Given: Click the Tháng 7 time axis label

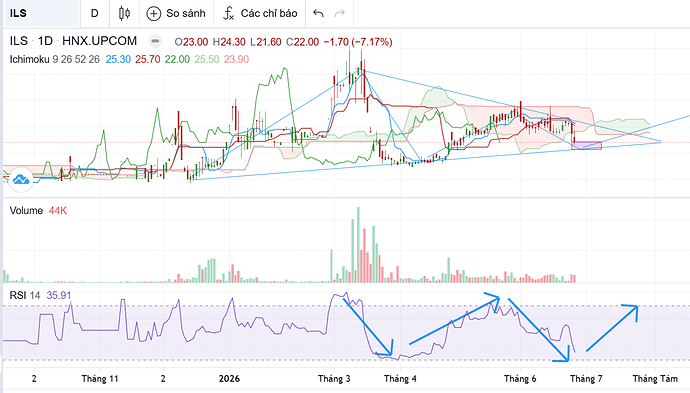Looking at the screenshot, I should tap(586, 378).
